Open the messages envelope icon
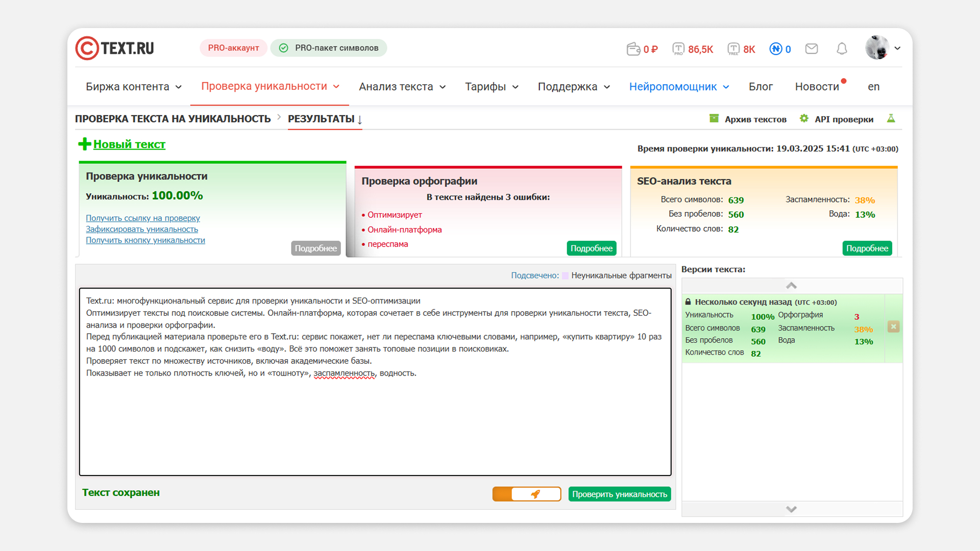 (x=812, y=48)
